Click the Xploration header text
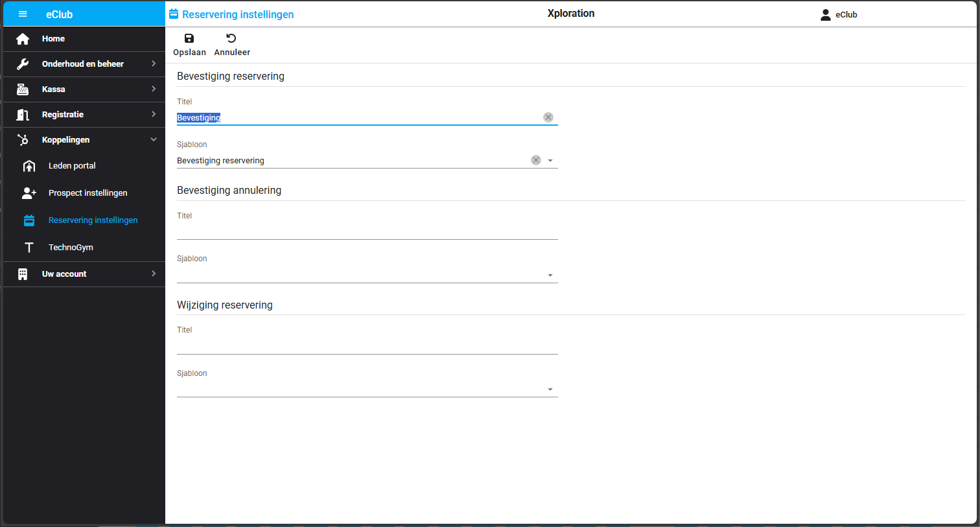 (571, 13)
